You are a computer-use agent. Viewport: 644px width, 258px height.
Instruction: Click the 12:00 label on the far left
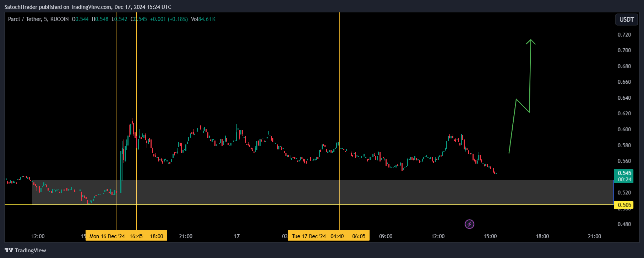click(38, 236)
